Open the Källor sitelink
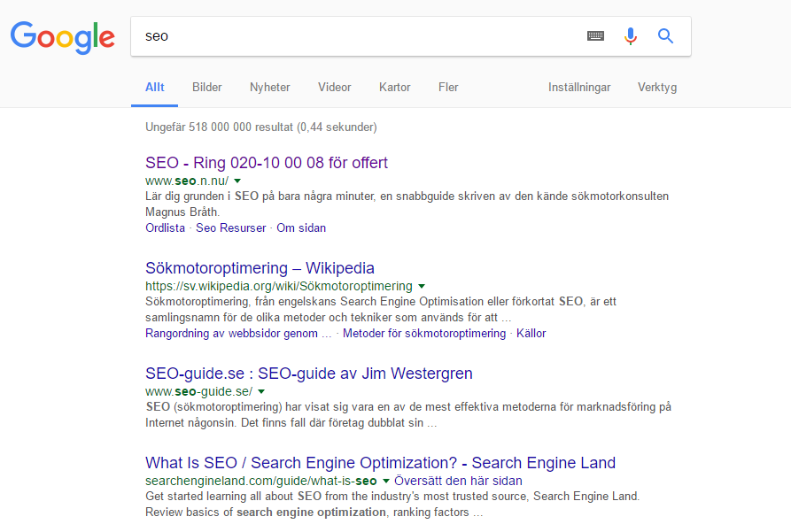Screen dimensions: 791x532 click(x=531, y=334)
